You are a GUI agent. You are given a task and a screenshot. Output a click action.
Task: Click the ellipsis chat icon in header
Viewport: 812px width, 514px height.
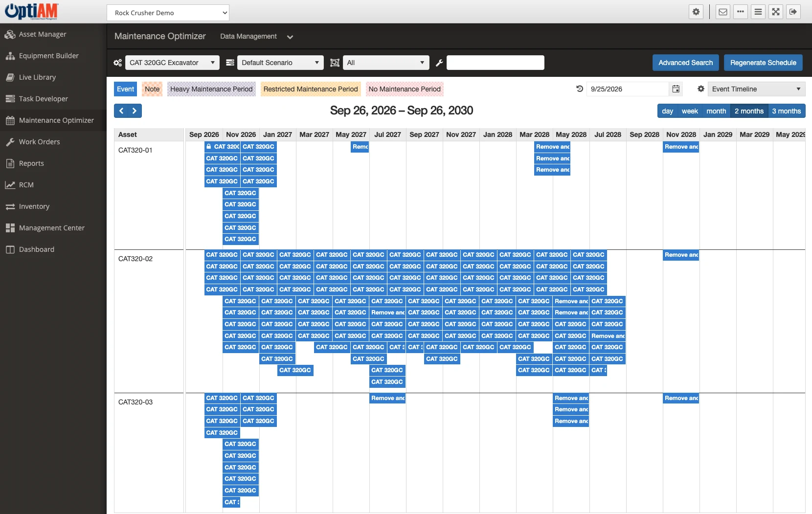tap(741, 12)
